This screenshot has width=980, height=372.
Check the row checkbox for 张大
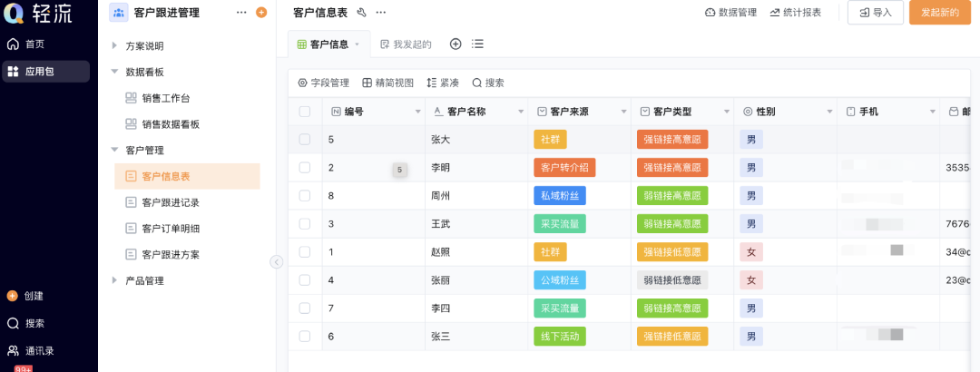(x=305, y=140)
